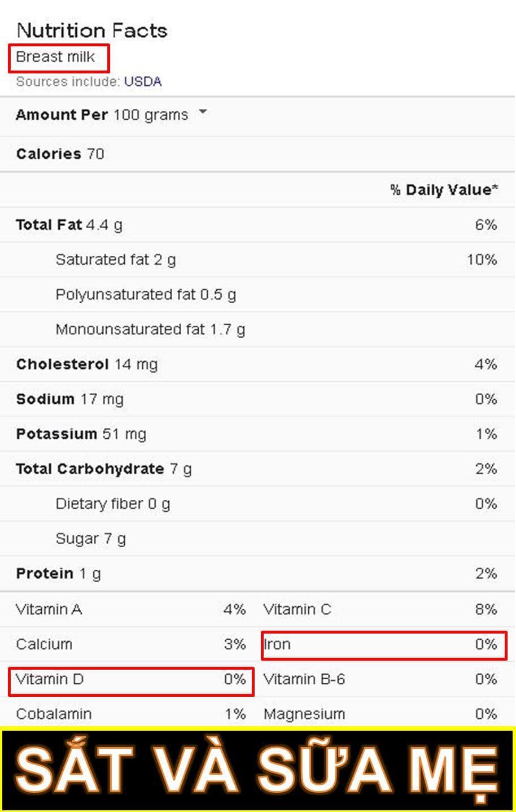
Task: Select the Iron 0% entry
Action: [x=384, y=645]
